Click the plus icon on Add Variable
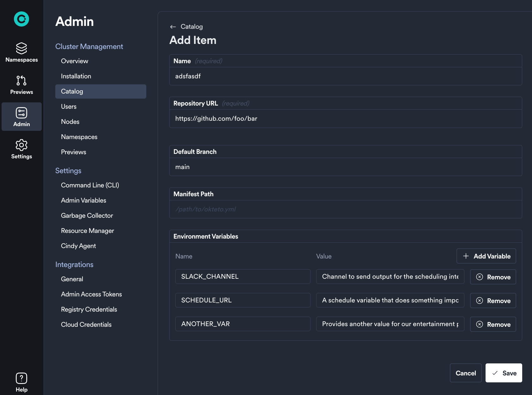The width and height of the screenshot is (532, 395). (x=466, y=256)
